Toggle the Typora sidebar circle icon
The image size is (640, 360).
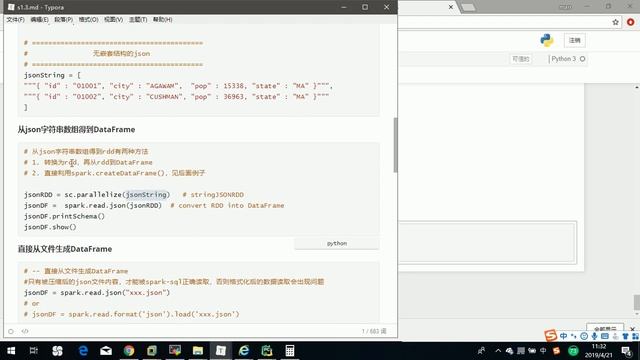point(11,331)
